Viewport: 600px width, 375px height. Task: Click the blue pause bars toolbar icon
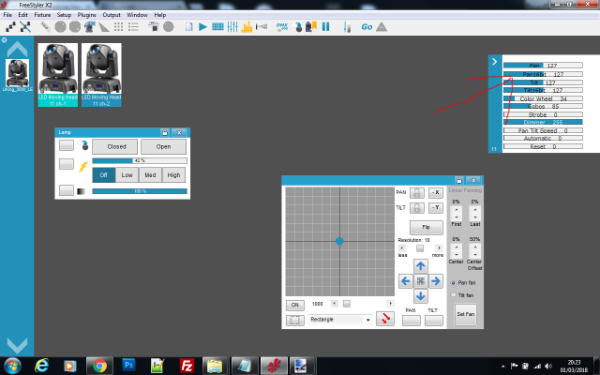pos(326,27)
